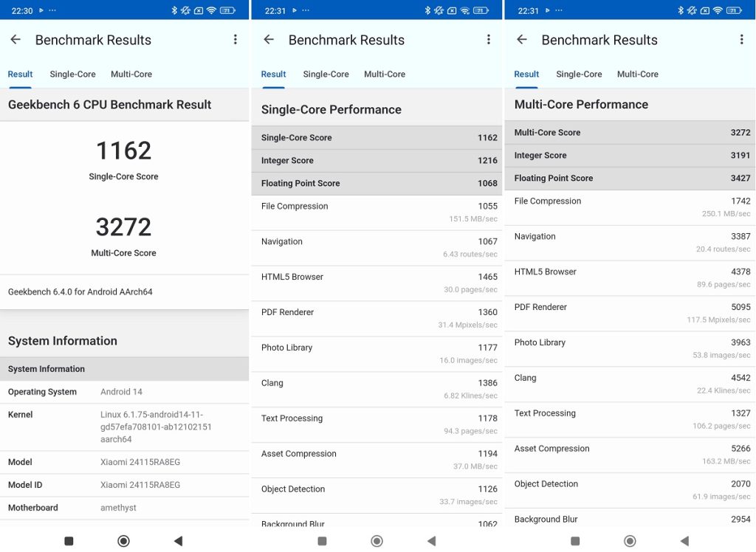Tap triangle Back button under Single-Core Performance screen

tap(431, 541)
